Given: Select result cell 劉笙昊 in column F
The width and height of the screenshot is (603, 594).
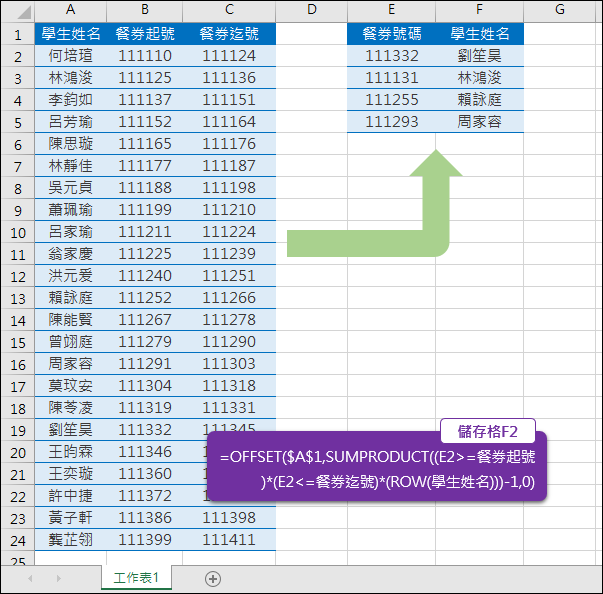Looking at the screenshot, I should point(480,56).
